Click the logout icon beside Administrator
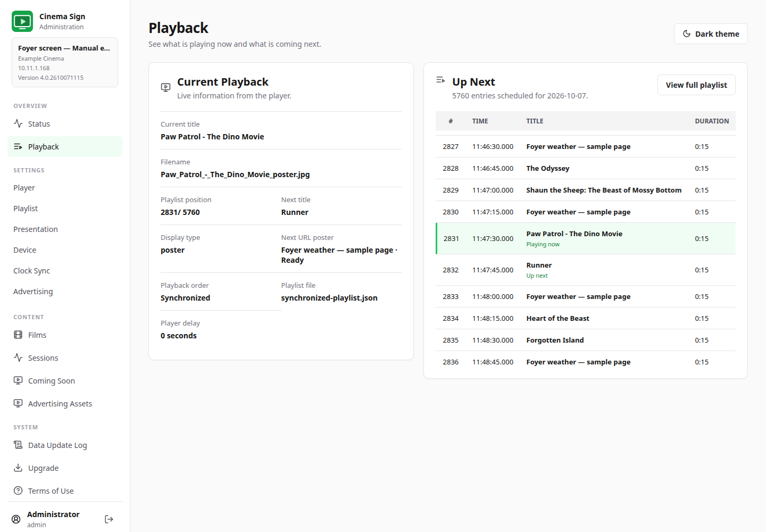 (109, 519)
